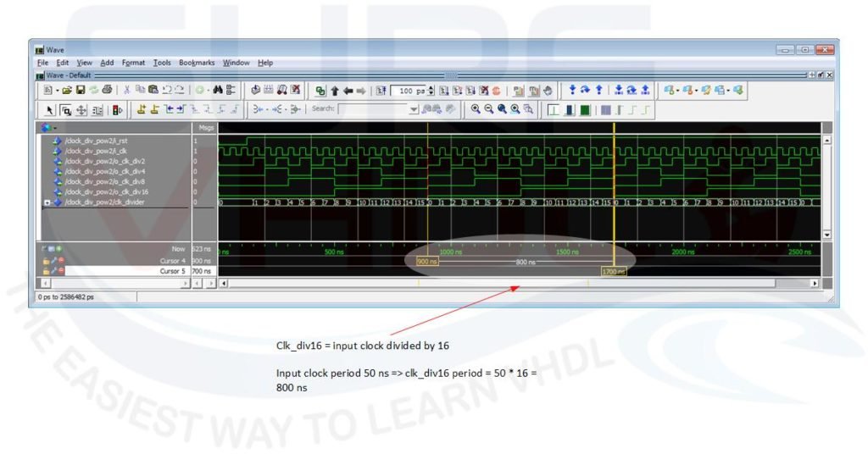Viewport: 868px width, 454px height.
Task: Select the /clock_div_pow2/i_rst signal
Action: 96,141
